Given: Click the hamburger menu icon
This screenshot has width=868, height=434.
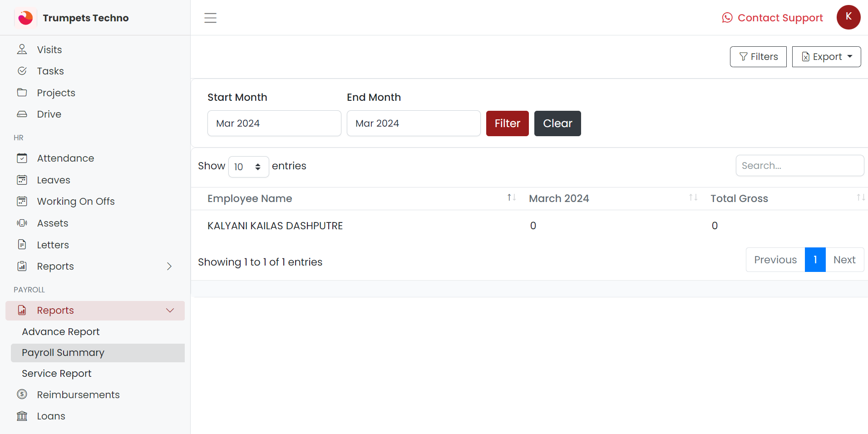Looking at the screenshot, I should 210,18.
